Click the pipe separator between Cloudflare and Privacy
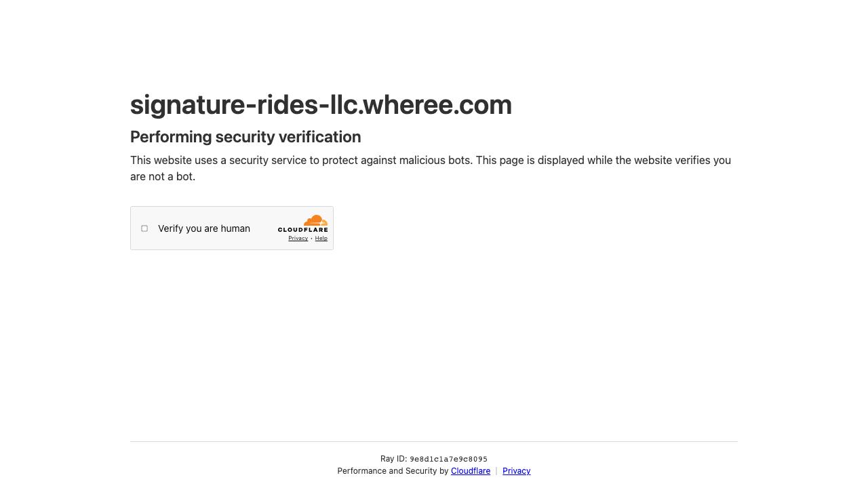Image resolution: width=868 pixels, height=488 pixels. click(x=496, y=471)
